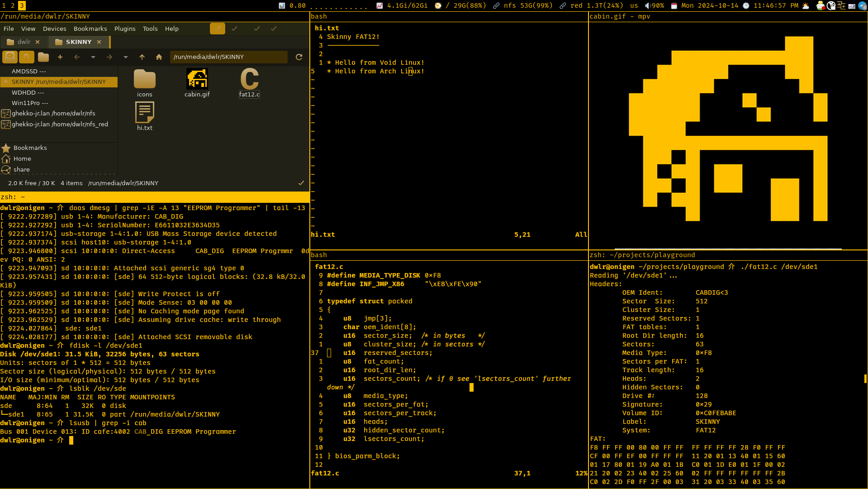Viewport: 868px width, 489px height.
Task: Switch to workspace 2
Action: tap(13, 5)
